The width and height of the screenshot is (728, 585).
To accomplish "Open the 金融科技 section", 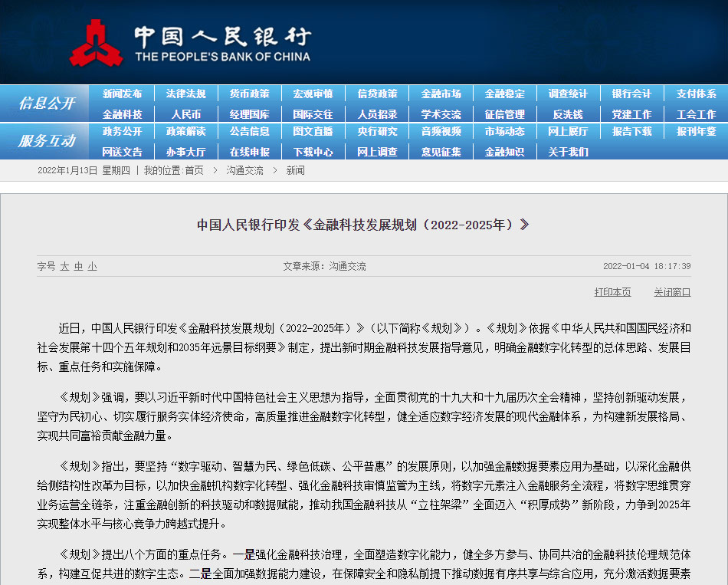I will pos(122,114).
